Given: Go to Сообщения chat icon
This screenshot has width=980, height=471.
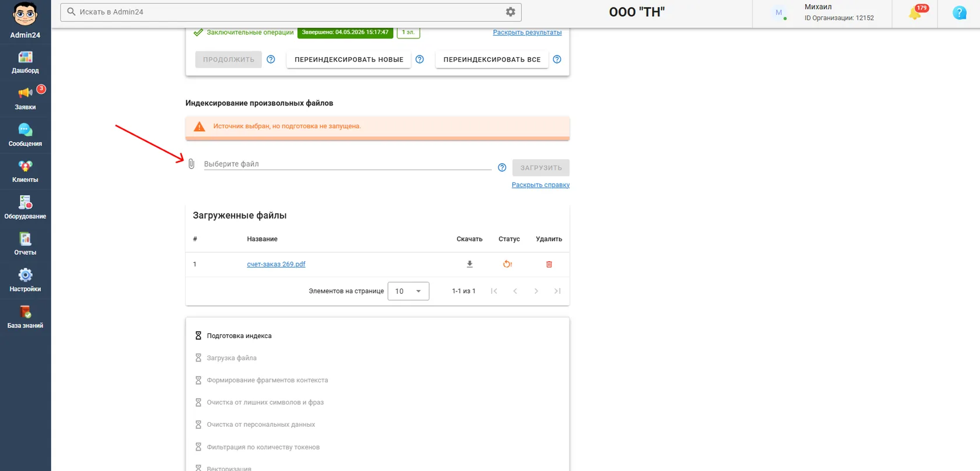Looking at the screenshot, I should (x=25, y=135).
